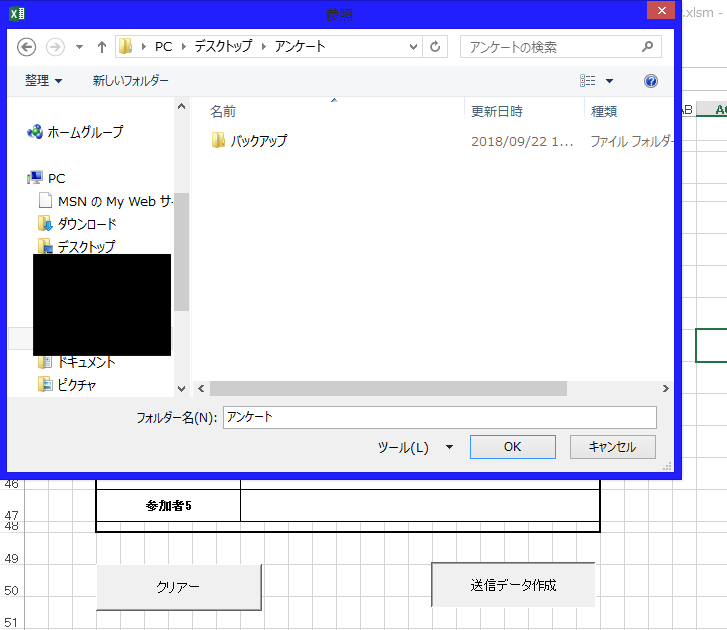This screenshot has width=727, height=630.
Task: Click OK to confirm folder
Action: pos(512,447)
